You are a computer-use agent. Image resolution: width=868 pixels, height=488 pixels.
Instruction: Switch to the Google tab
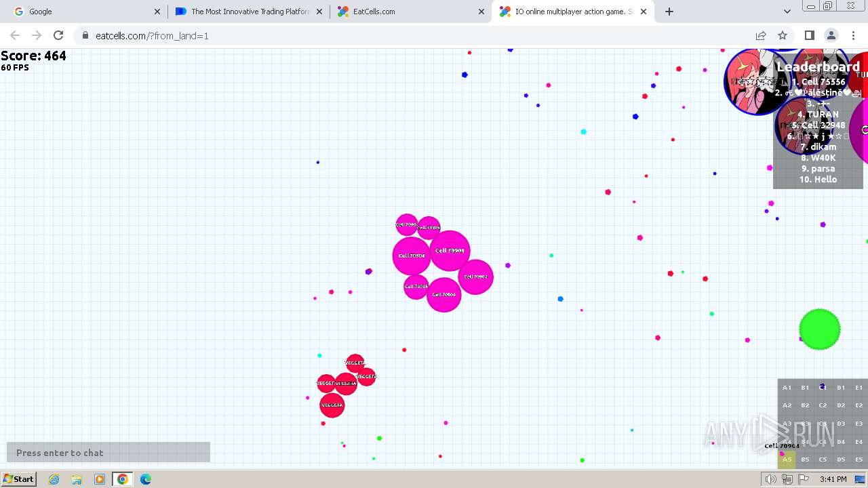(x=86, y=12)
